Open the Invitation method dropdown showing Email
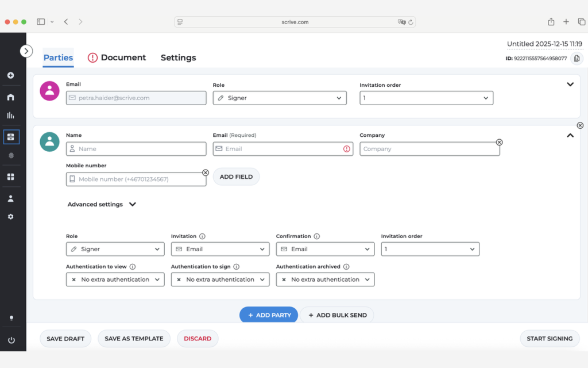Image resolution: width=588 pixels, height=368 pixels. pos(220,249)
